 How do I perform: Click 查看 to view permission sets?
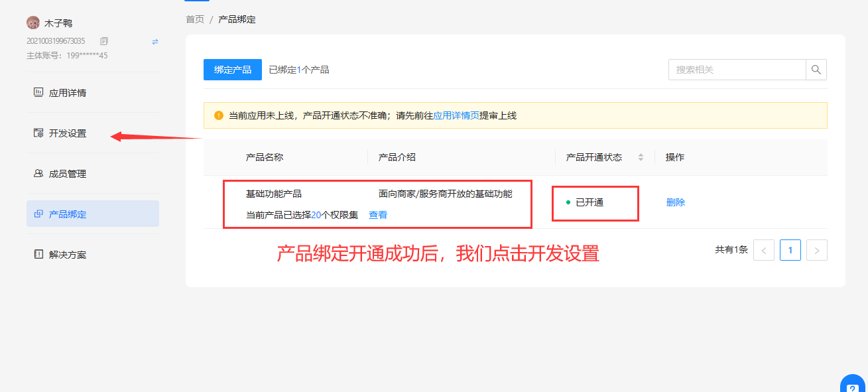point(377,214)
